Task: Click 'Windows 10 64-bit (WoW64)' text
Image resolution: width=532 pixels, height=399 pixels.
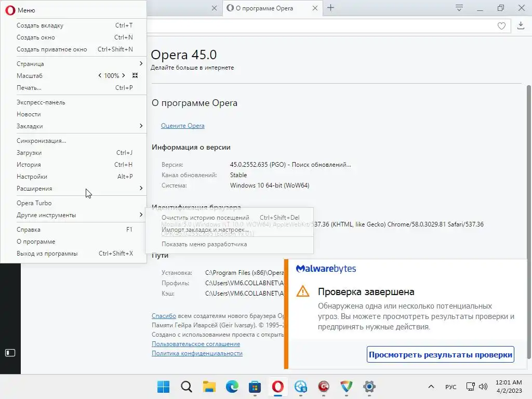Action: click(270, 185)
